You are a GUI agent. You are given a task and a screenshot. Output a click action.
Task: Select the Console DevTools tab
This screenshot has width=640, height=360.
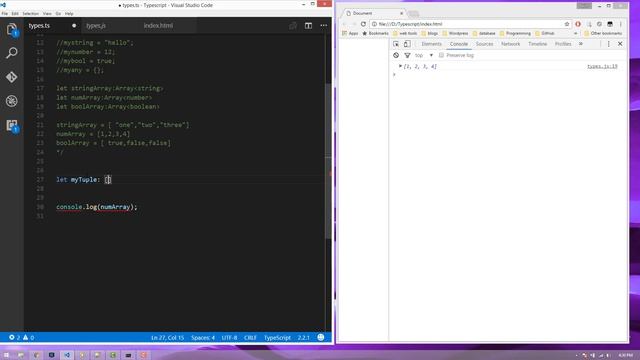click(x=459, y=44)
